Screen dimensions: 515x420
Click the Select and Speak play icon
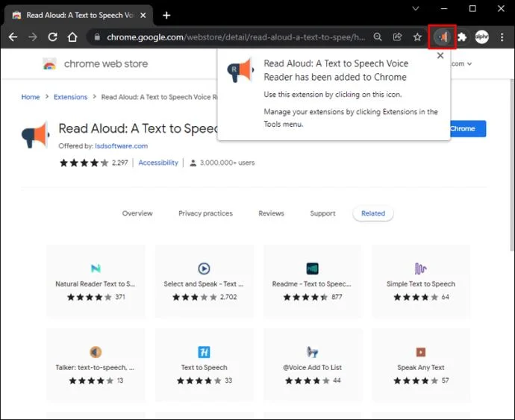click(204, 269)
